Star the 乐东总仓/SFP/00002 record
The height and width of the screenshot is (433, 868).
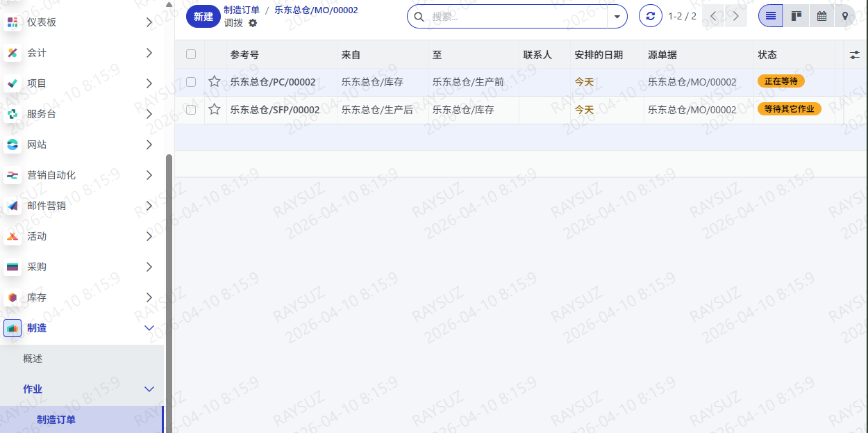pyautogui.click(x=215, y=109)
